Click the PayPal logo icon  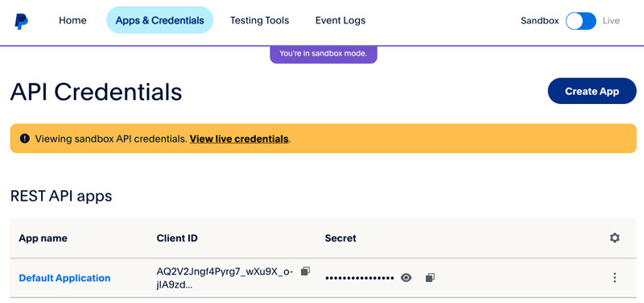(22, 21)
